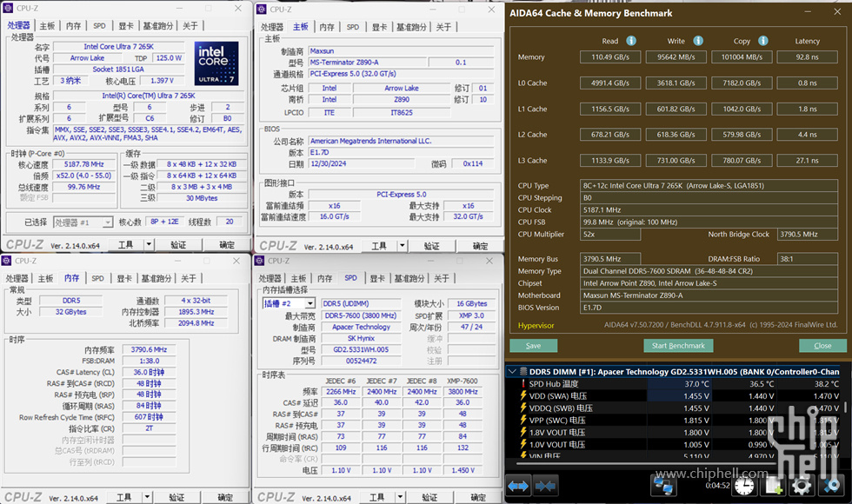
Task: Select 处理器 tab in memory CPU-Z window
Action: point(17,278)
